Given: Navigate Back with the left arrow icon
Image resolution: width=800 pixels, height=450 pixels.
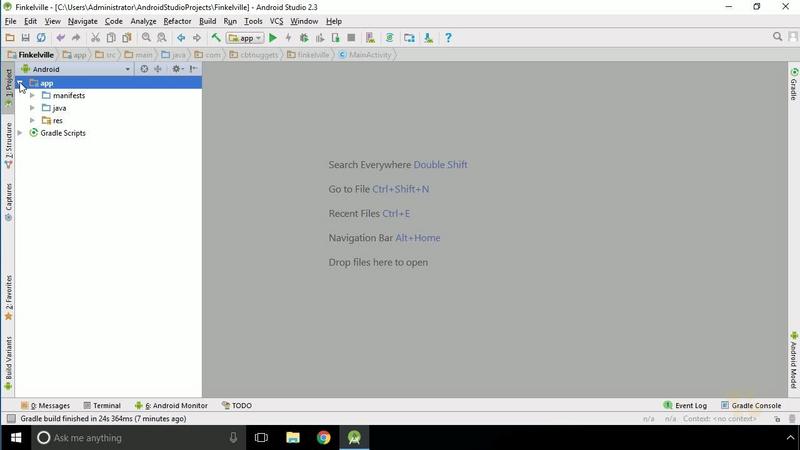Looking at the screenshot, I should pyautogui.click(x=181, y=38).
